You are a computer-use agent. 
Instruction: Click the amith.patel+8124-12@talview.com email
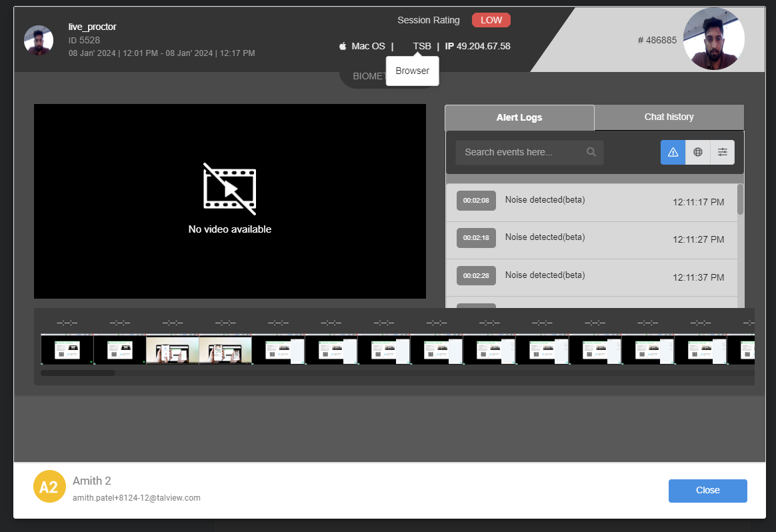[x=137, y=498]
